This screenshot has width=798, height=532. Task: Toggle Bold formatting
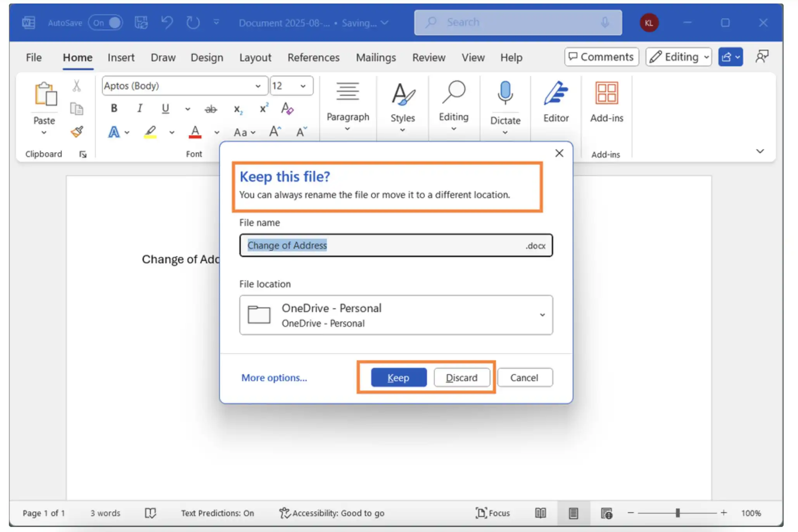[x=114, y=108]
